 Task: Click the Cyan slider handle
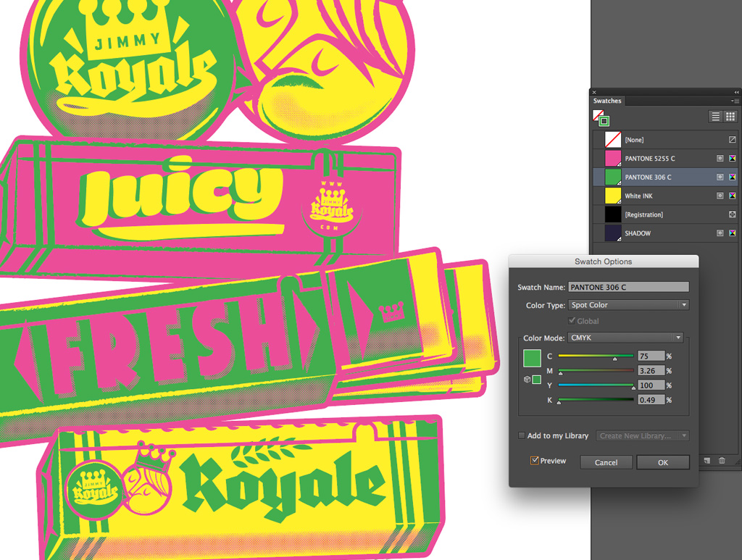(x=615, y=359)
